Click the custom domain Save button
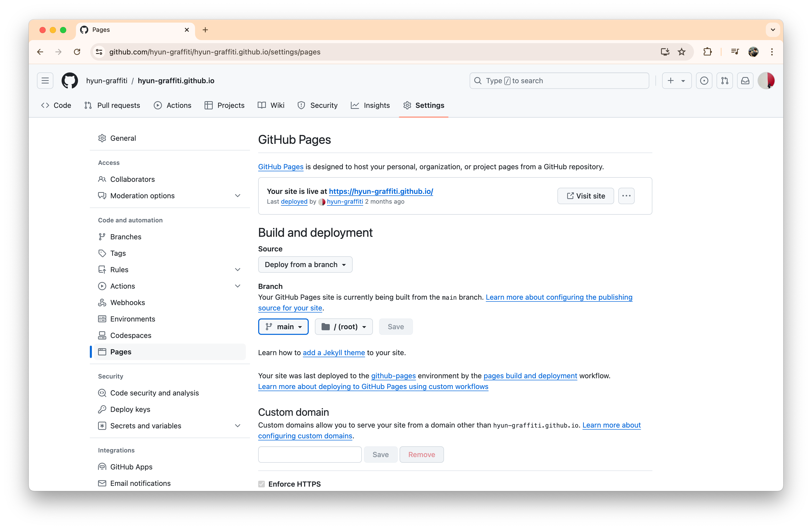812x529 pixels. pyautogui.click(x=380, y=454)
